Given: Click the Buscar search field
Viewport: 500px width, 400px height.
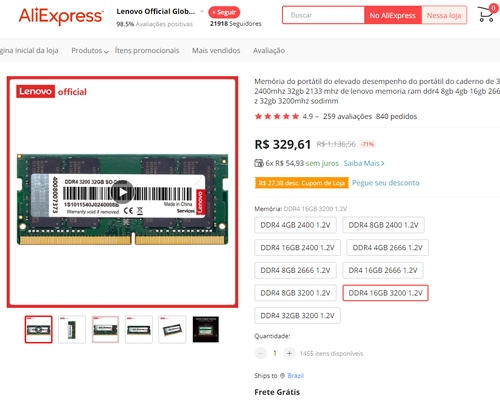Looking at the screenshot, I should 323,15.
